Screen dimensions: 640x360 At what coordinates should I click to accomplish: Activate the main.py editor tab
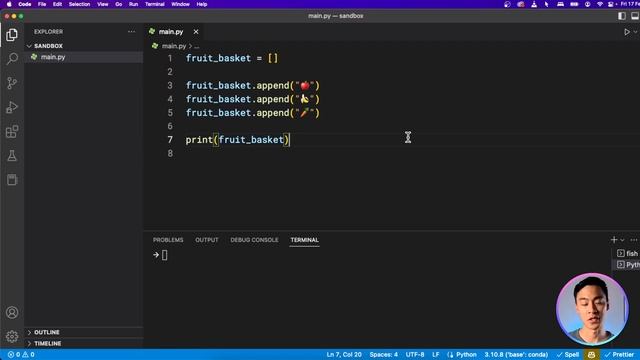click(171, 31)
